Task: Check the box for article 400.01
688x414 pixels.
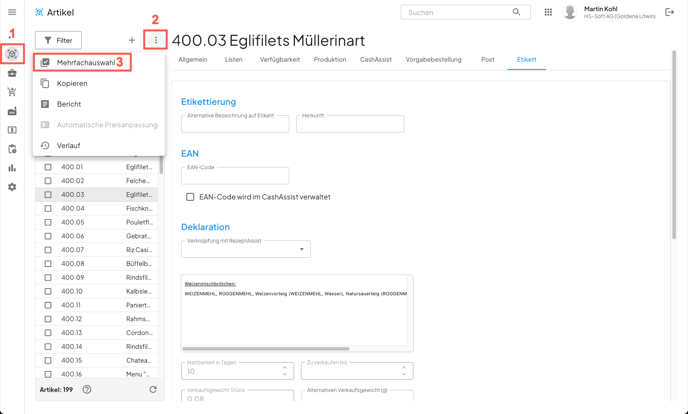Action: click(48, 167)
